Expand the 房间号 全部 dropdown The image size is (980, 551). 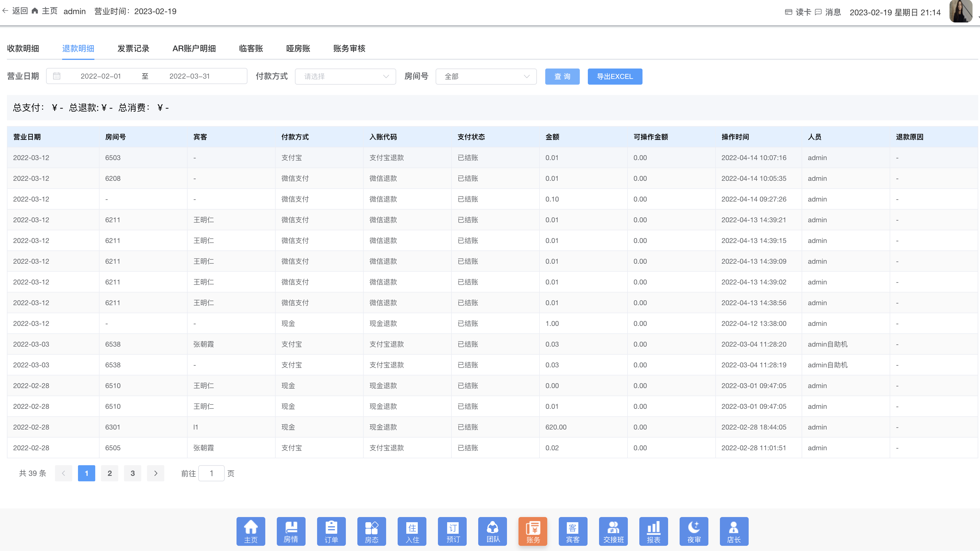click(x=486, y=77)
